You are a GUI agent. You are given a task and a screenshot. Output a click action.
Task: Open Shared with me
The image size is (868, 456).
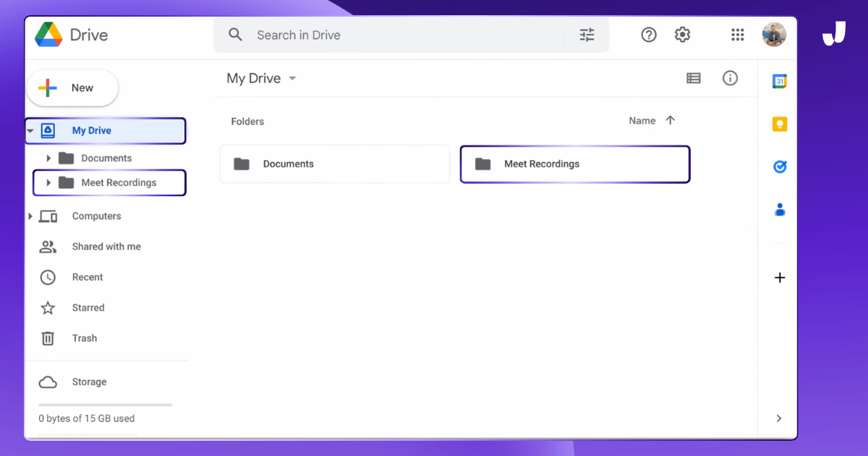[x=106, y=247]
